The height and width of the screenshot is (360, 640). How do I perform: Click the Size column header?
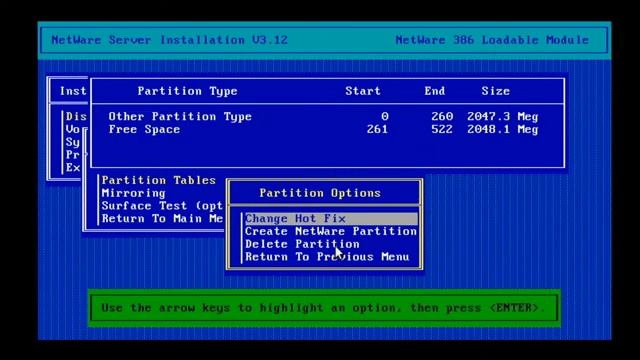pyautogui.click(x=496, y=91)
